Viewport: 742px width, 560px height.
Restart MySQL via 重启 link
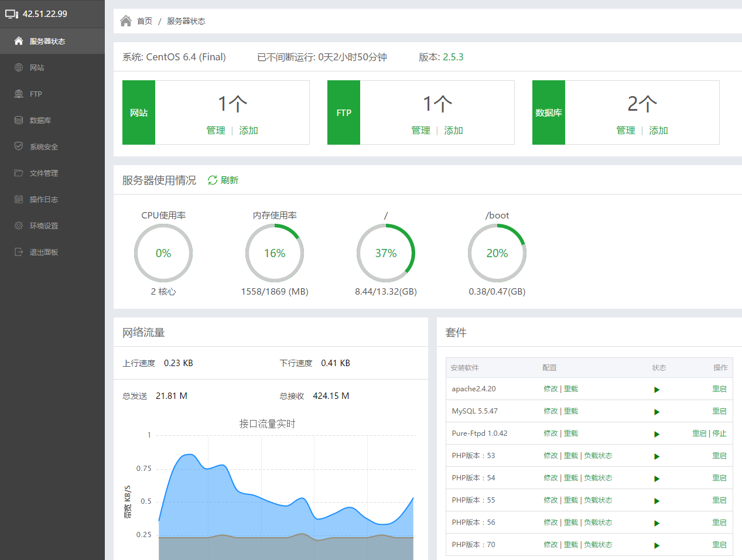click(719, 411)
